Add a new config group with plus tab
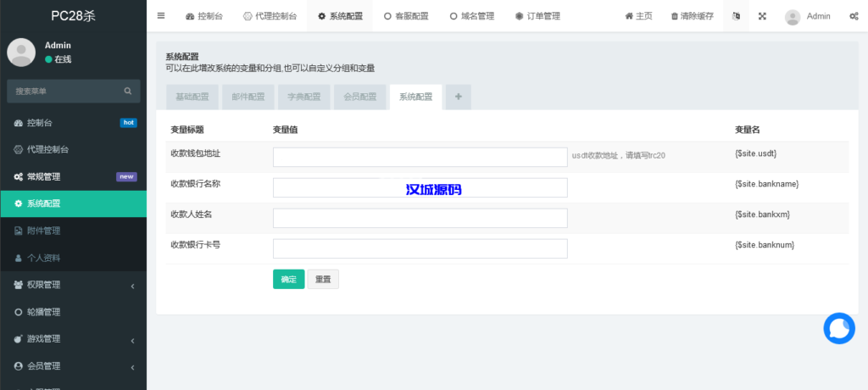The width and height of the screenshot is (868, 390). coord(459,97)
